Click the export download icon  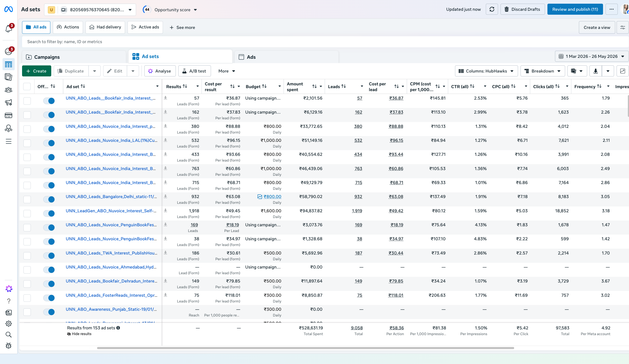[595, 71]
